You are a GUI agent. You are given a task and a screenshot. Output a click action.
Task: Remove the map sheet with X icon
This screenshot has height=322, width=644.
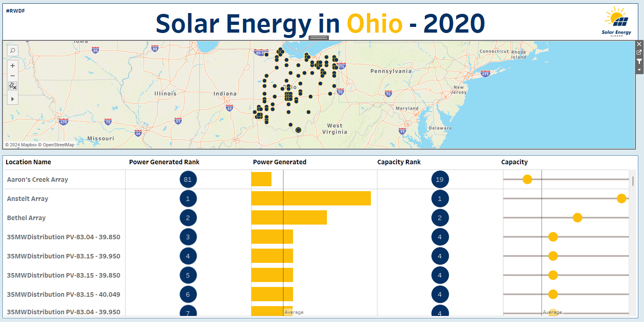tap(639, 44)
